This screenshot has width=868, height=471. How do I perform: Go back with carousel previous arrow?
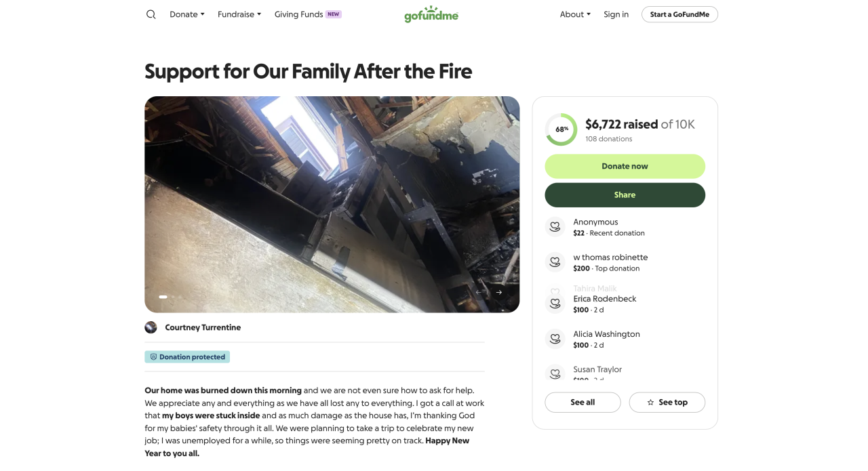pos(479,292)
